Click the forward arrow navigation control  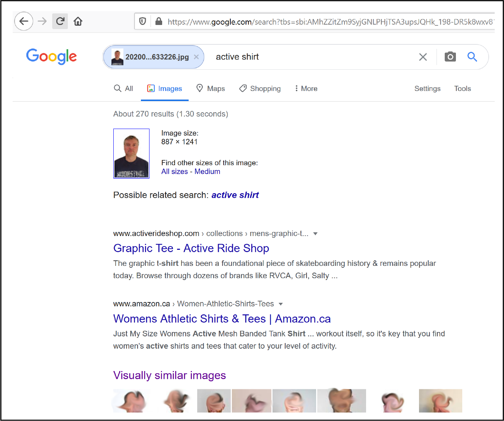(x=42, y=21)
